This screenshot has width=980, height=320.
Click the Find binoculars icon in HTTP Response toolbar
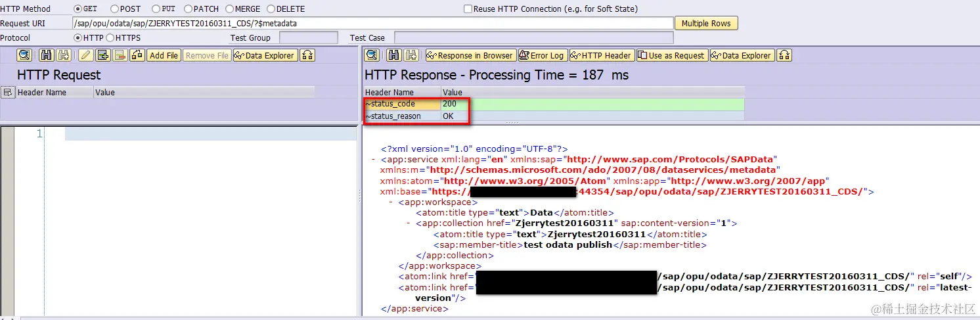(x=393, y=55)
